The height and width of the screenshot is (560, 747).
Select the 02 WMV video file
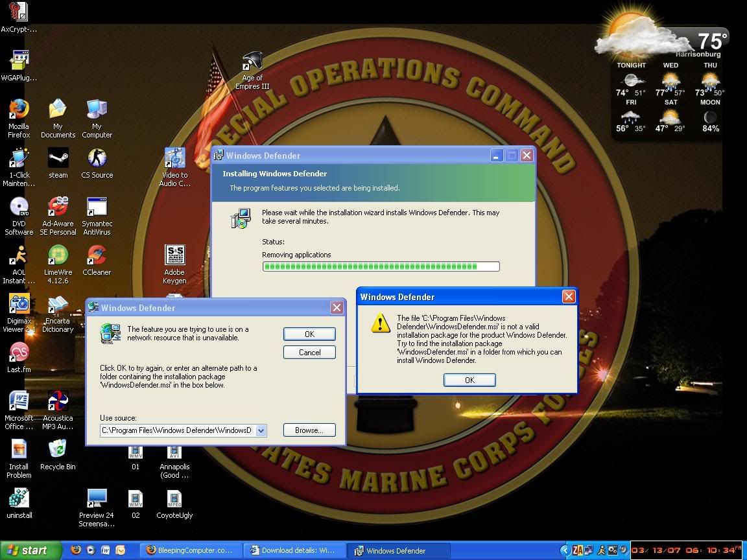(136, 504)
